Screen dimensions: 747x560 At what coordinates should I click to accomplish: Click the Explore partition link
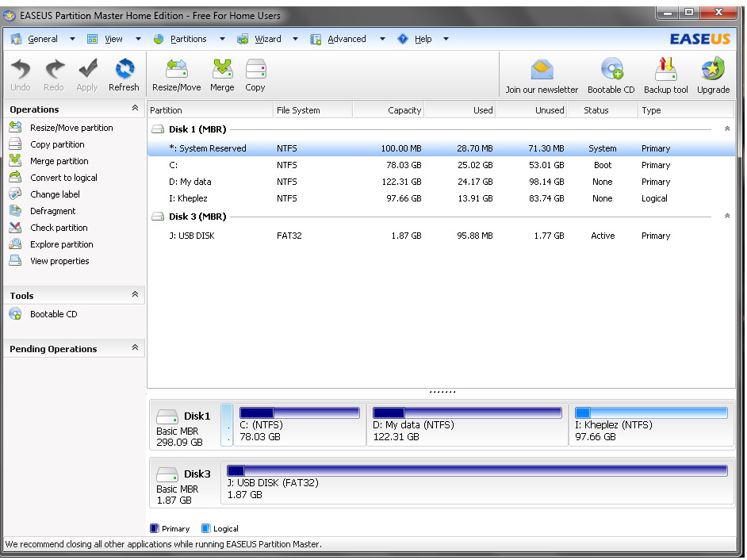(x=61, y=244)
